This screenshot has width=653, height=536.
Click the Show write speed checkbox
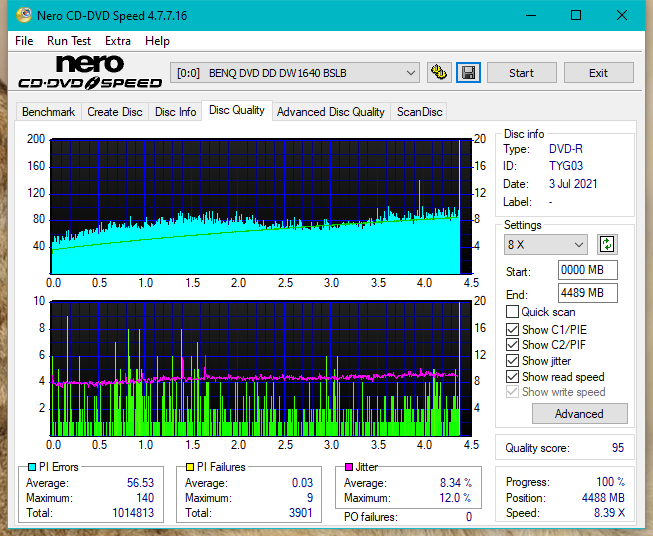tap(512, 392)
